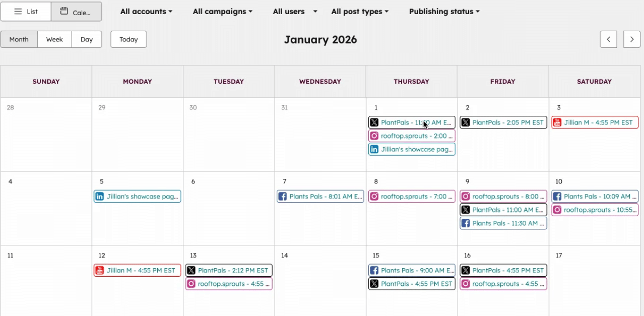644x316 pixels.
Task: Open the All accounts filter dropdown
Action: 146,11
